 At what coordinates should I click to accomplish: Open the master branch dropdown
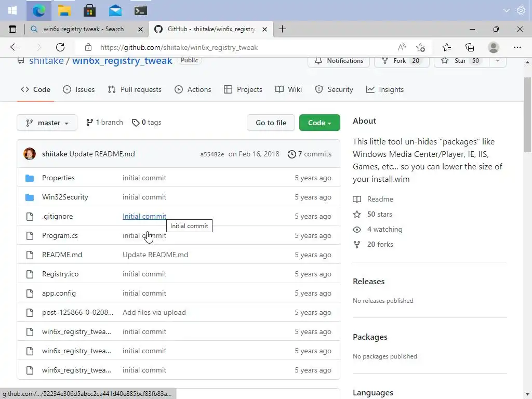pyautogui.click(x=47, y=123)
